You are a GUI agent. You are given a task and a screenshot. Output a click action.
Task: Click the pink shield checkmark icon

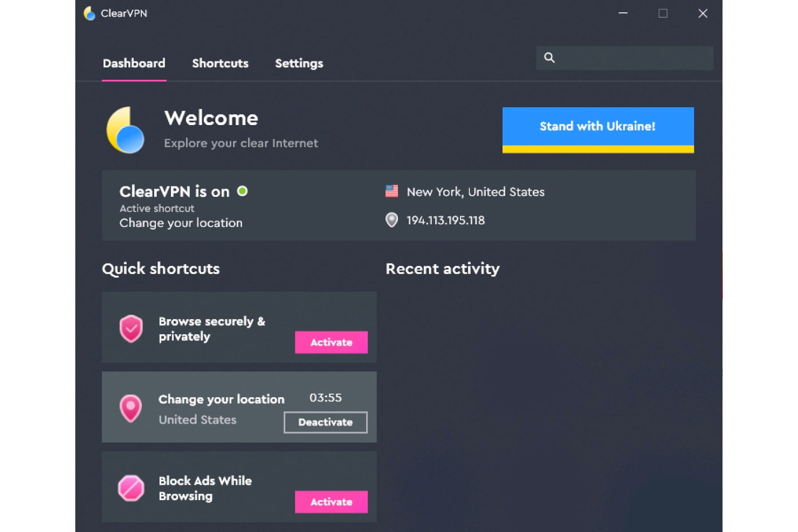pyautogui.click(x=131, y=329)
